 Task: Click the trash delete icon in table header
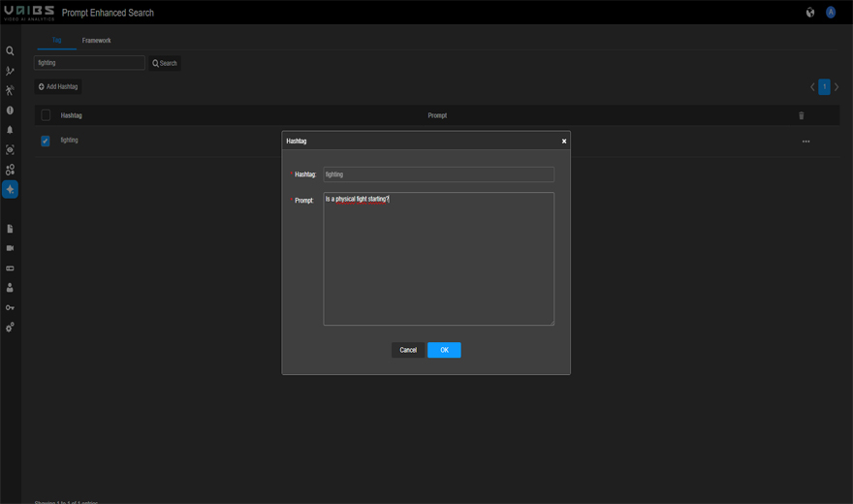pos(801,115)
